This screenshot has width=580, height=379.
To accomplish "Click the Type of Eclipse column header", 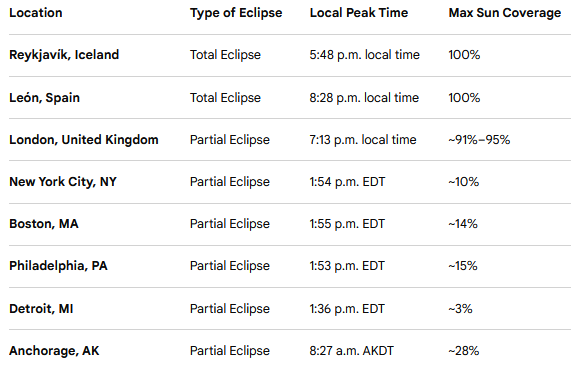I will [236, 13].
